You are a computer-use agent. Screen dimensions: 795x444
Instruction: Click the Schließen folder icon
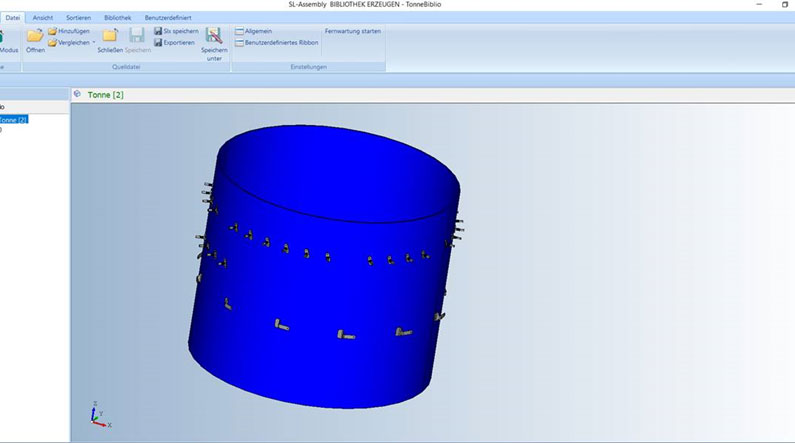click(x=109, y=36)
